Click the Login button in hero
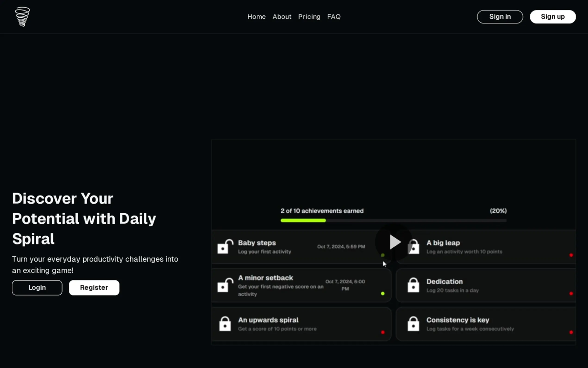This screenshot has width=588, height=368. click(x=37, y=288)
